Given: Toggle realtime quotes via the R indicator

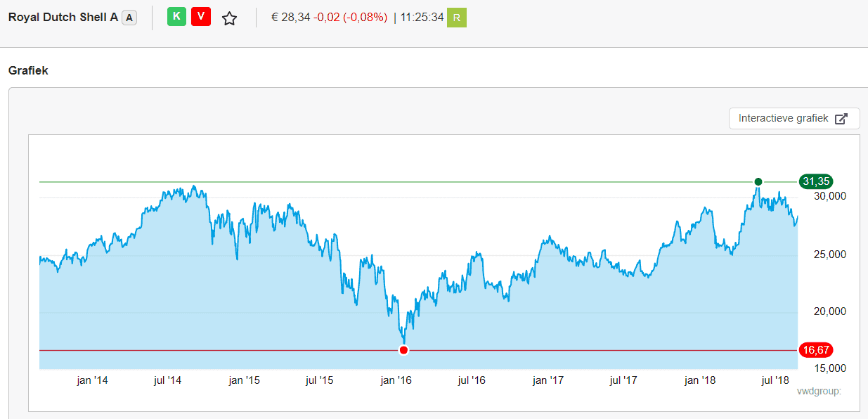Looking at the screenshot, I should [x=455, y=17].
